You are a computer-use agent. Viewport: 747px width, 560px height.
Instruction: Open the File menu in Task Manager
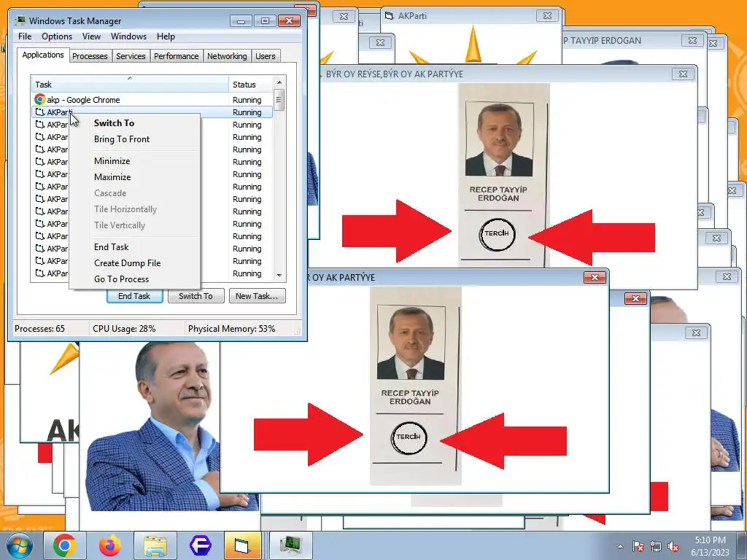[25, 36]
